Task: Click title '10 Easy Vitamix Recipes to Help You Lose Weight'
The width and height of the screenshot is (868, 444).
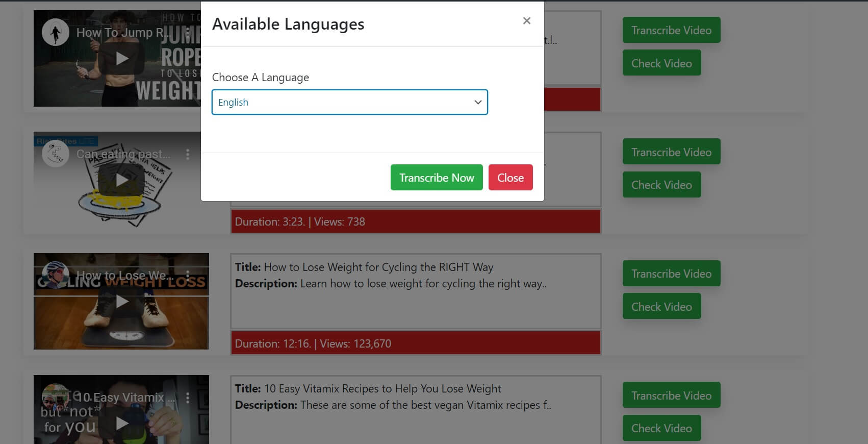Action: coord(382,388)
